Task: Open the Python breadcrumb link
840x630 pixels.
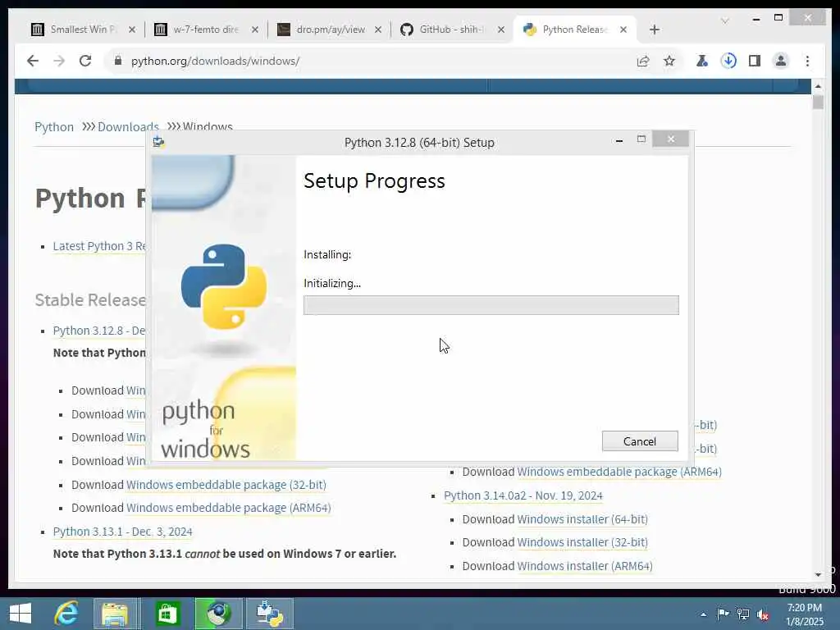Action: pyautogui.click(x=53, y=127)
